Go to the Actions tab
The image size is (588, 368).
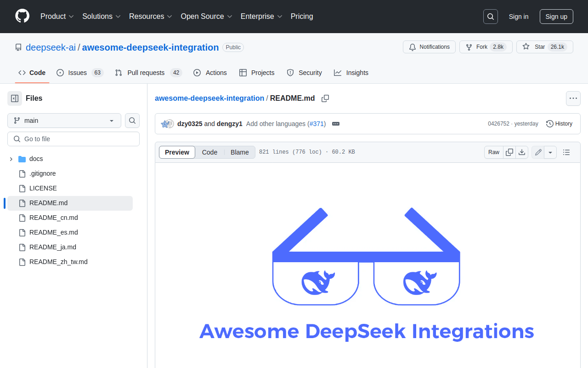pos(210,73)
